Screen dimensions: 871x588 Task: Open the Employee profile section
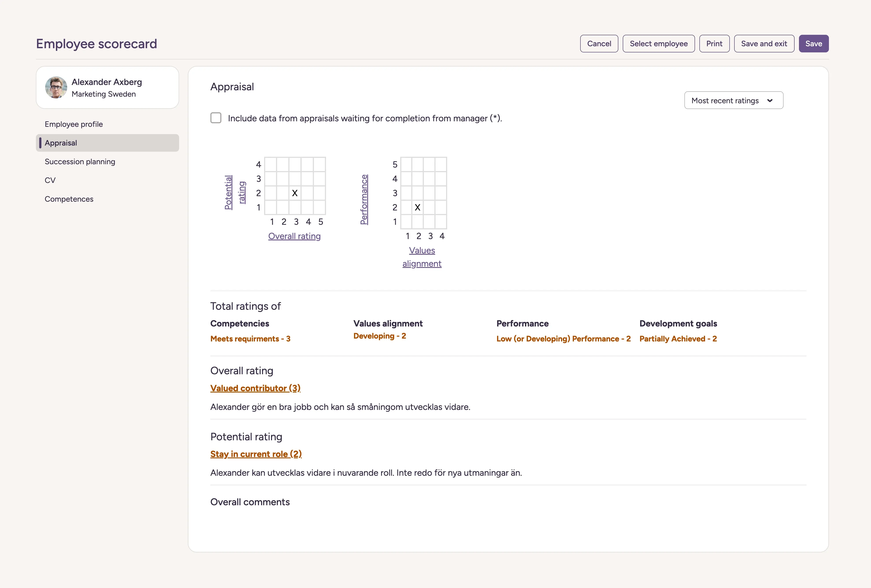tap(73, 124)
